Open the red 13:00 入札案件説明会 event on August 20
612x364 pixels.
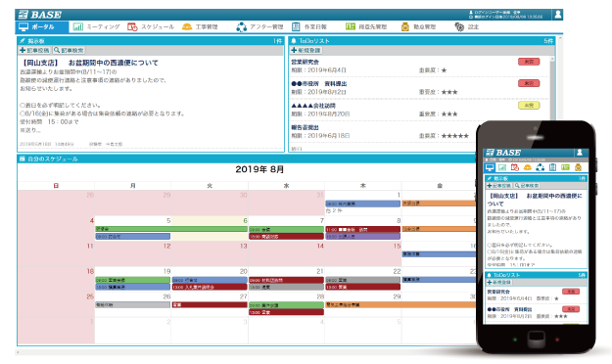click(210, 287)
